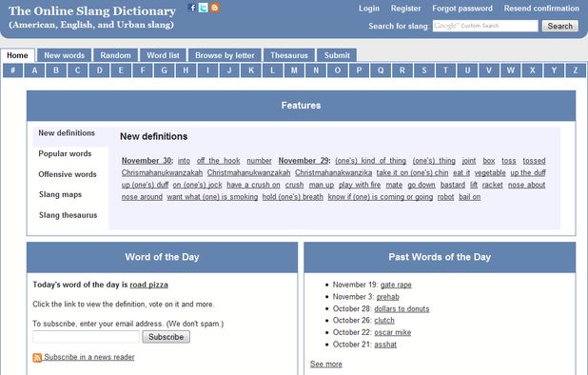Open the 'play with fire' link
The height and width of the screenshot is (375, 588).
pyautogui.click(x=360, y=185)
